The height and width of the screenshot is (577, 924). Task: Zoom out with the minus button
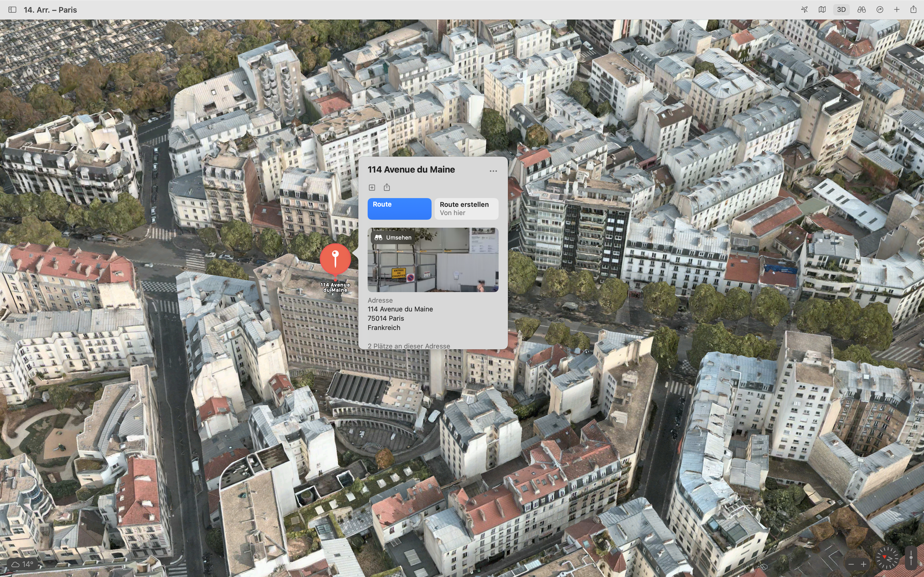click(851, 564)
